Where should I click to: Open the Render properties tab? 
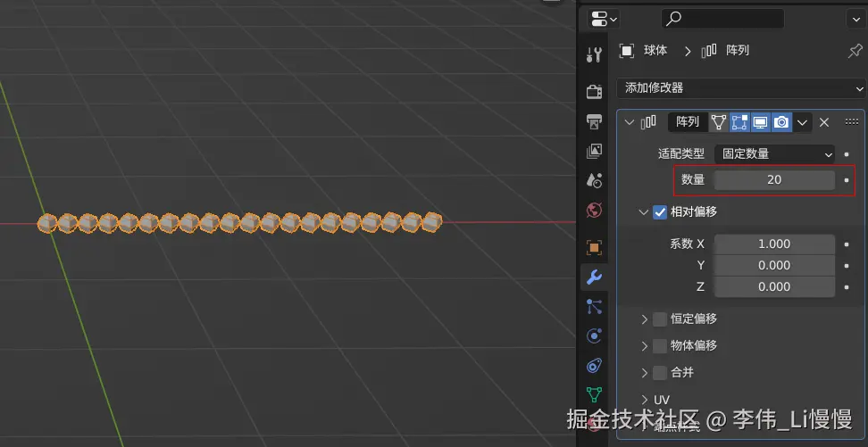(x=594, y=91)
